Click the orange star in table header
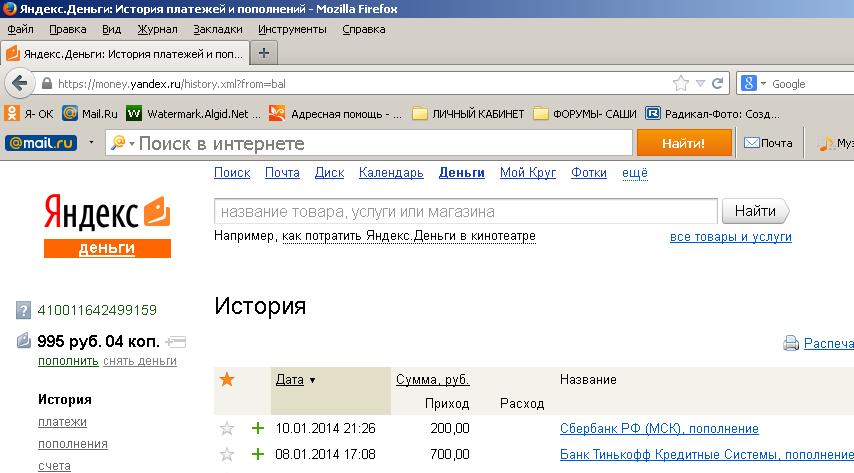The width and height of the screenshot is (854, 473). point(227,379)
